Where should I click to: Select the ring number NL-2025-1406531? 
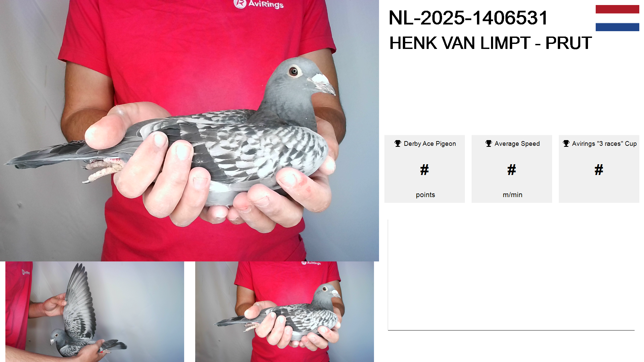(468, 18)
